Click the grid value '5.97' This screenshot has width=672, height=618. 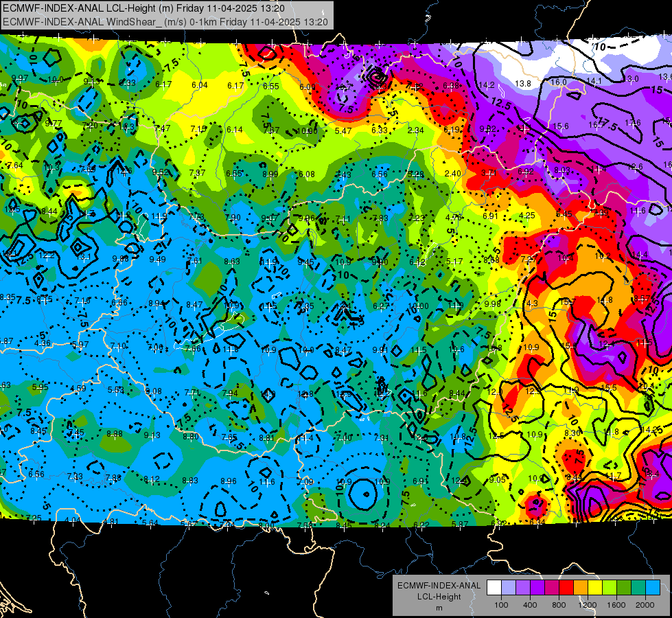[x=80, y=345]
